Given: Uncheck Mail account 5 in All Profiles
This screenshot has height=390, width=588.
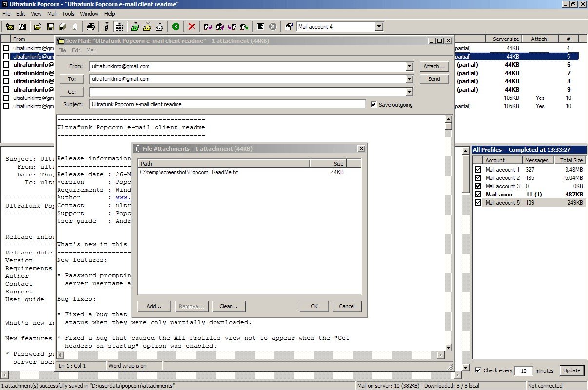Looking at the screenshot, I should point(478,203).
